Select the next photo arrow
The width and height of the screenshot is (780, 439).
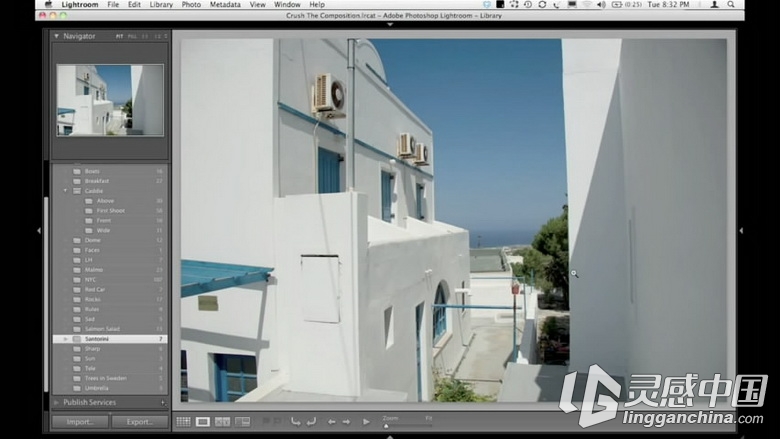coord(346,422)
